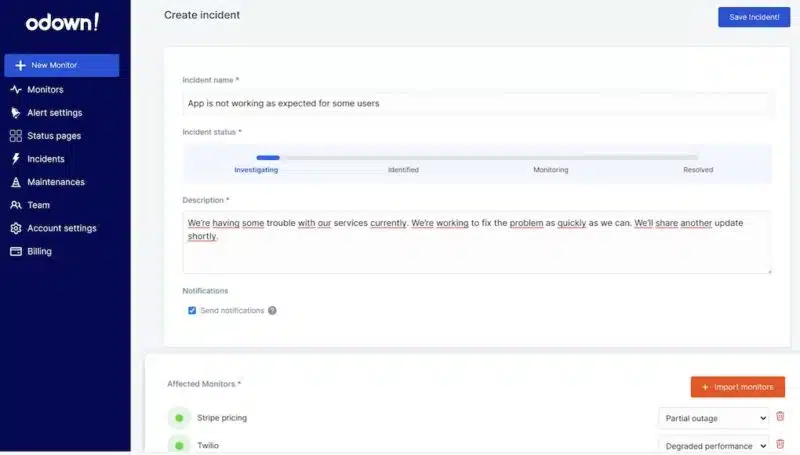
Task: Open Status pages in the sidebar
Action: coord(54,136)
